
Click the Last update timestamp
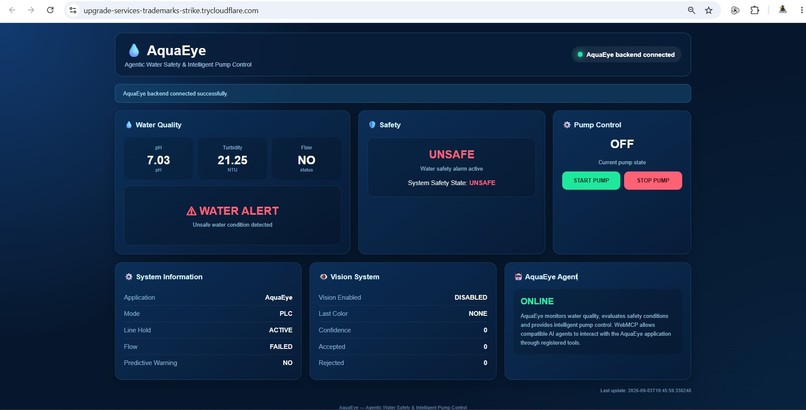pos(646,390)
